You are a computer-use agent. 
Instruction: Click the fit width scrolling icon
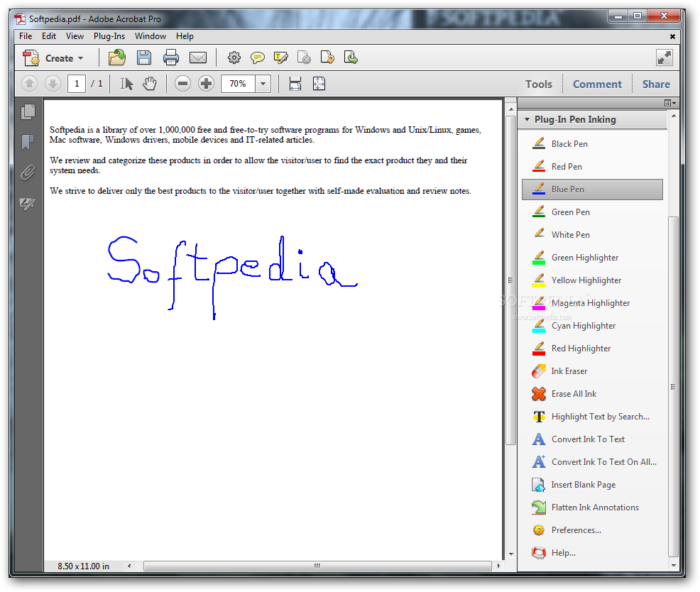295,84
